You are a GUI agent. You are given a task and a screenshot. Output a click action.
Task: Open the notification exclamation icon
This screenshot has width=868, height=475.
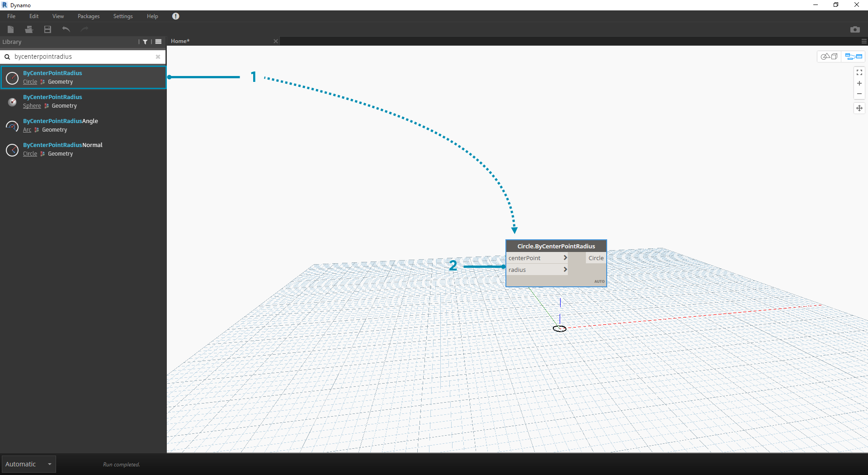click(176, 16)
